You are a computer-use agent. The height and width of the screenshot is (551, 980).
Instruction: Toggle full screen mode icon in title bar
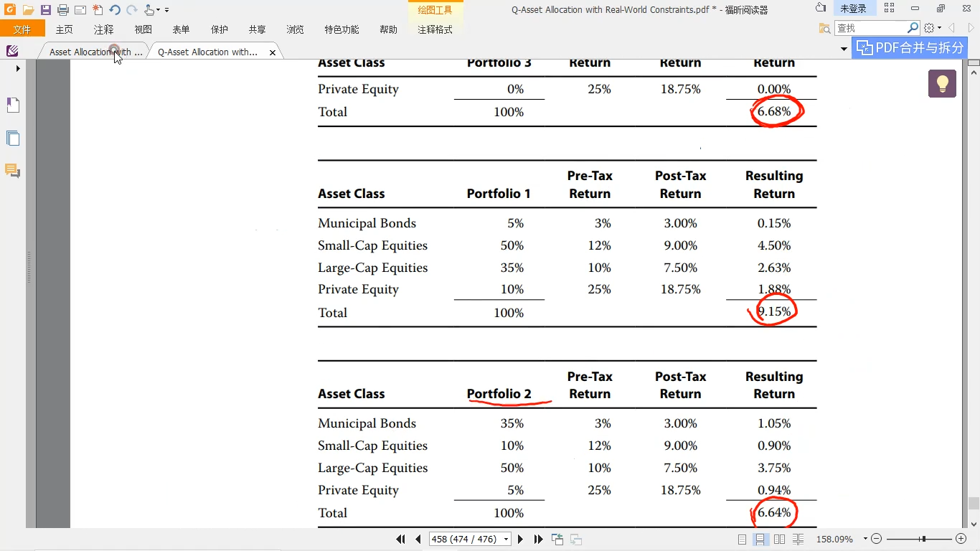point(890,9)
